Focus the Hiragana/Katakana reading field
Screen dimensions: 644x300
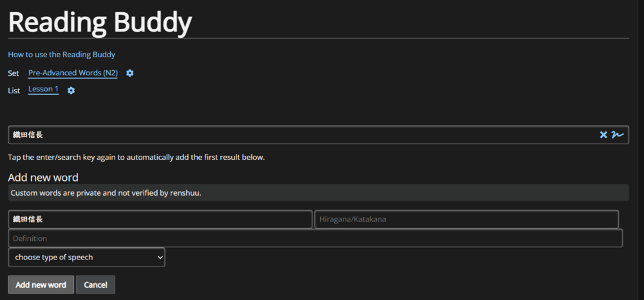pyautogui.click(x=466, y=219)
